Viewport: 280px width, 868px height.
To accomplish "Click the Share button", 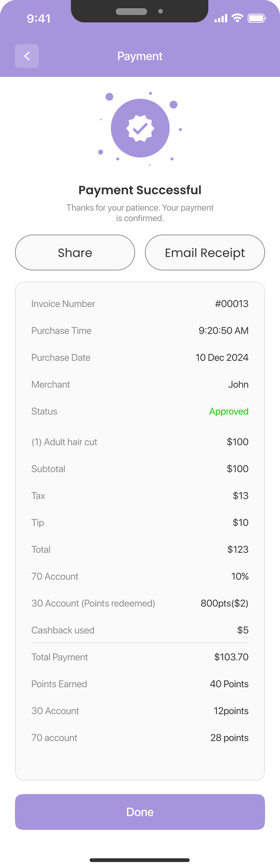I will click(x=75, y=252).
